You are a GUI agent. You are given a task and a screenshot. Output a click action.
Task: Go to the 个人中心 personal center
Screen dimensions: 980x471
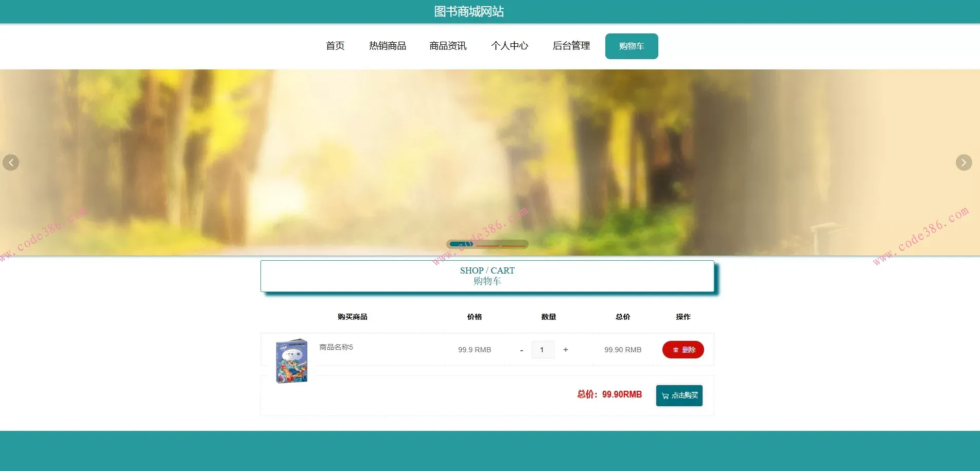[510, 46]
